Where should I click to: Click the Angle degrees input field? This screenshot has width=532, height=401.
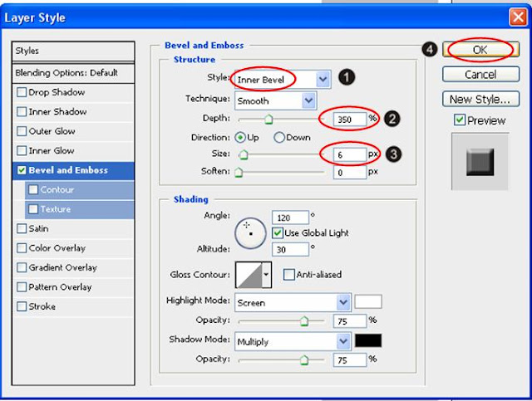[290, 218]
